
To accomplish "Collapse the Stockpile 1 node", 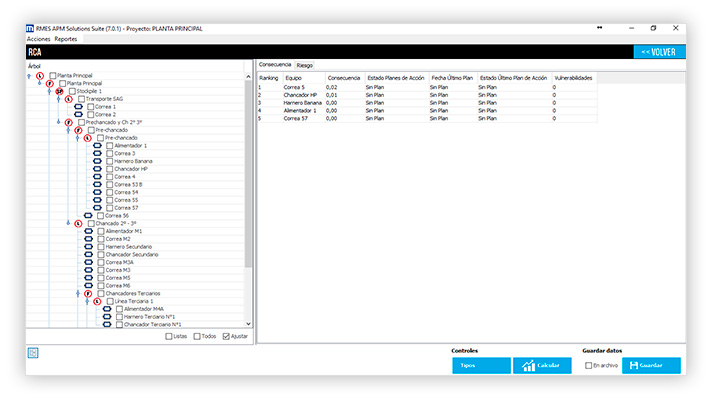I will click(49, 91).
